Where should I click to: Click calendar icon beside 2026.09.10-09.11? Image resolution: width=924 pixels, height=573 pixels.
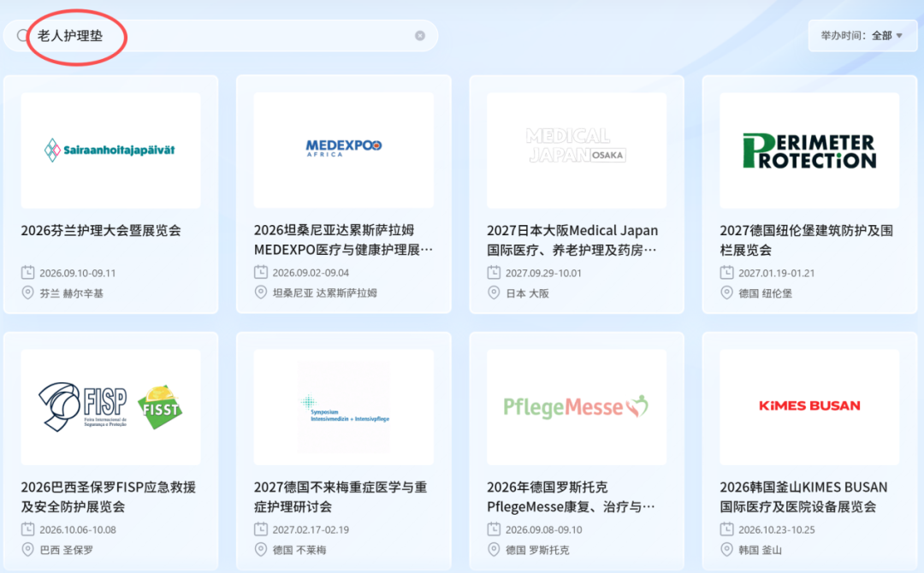pos(27,273)
